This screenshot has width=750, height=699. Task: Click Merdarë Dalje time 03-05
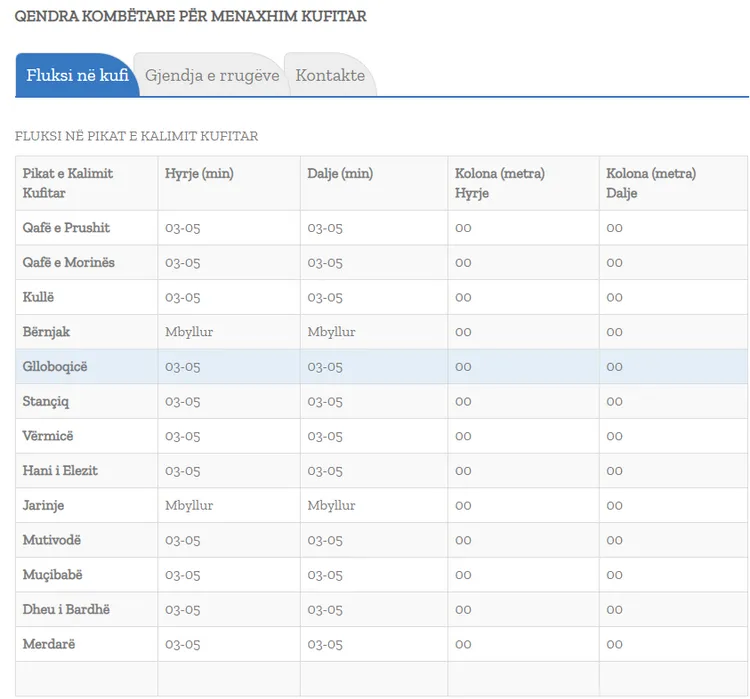(x=325, y=644)
